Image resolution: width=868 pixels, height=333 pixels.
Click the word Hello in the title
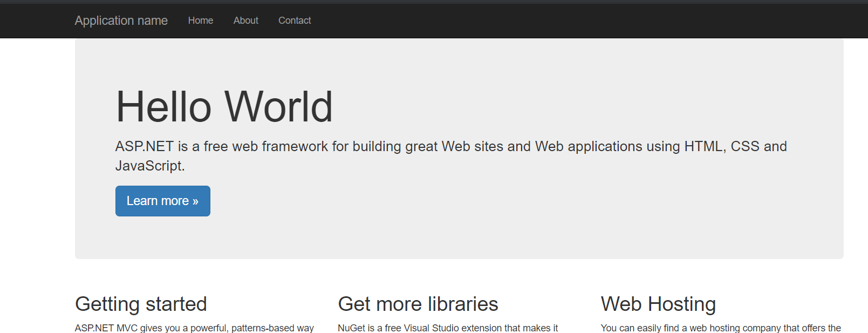point(163,107)
